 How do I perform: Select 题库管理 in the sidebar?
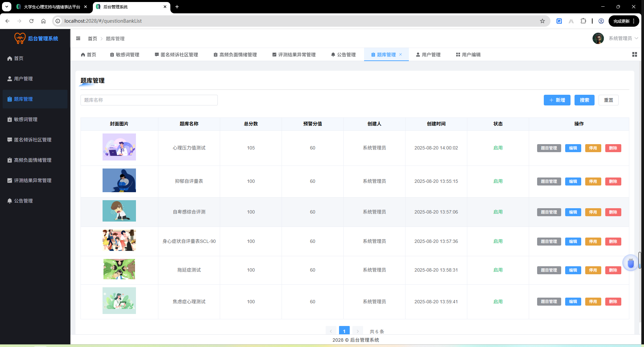(x=35, y=99)
